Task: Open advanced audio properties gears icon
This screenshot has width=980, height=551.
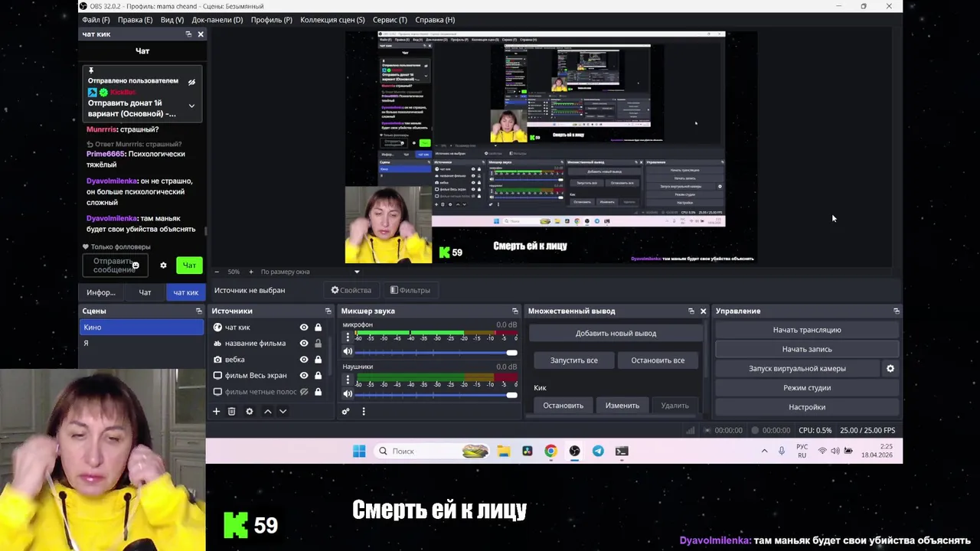Action: [345, 412]
